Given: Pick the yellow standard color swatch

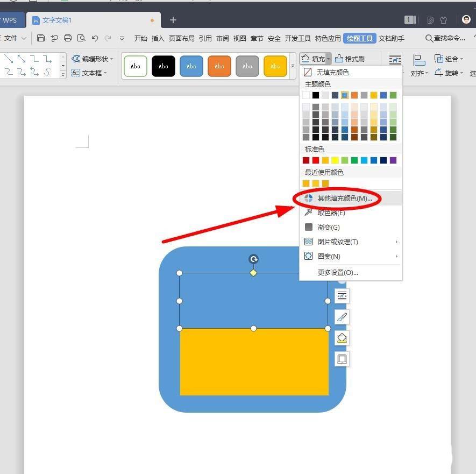Looking at the screenshot, I should (335, 160).
